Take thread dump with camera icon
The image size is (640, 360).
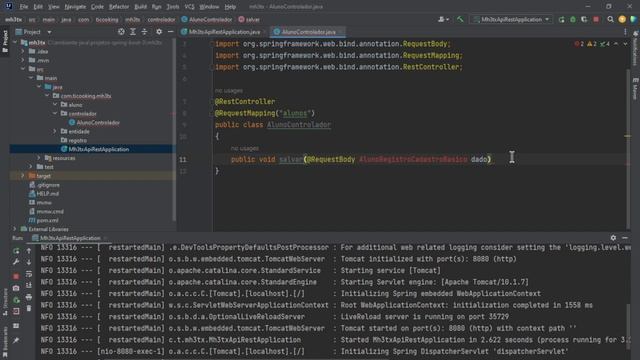(16, 288)
